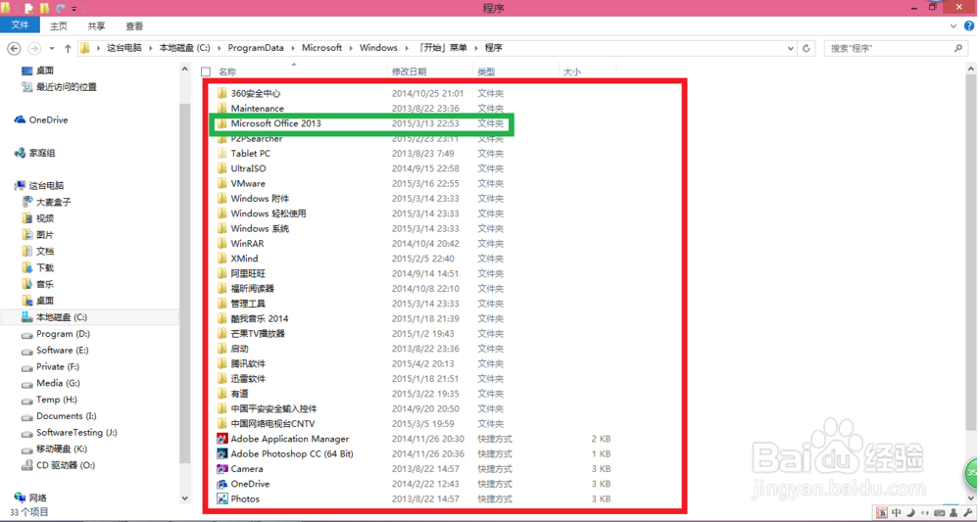The image size is (980, 522).
Task: Sort by the 类型 column header
Action: tap(486, 71)
